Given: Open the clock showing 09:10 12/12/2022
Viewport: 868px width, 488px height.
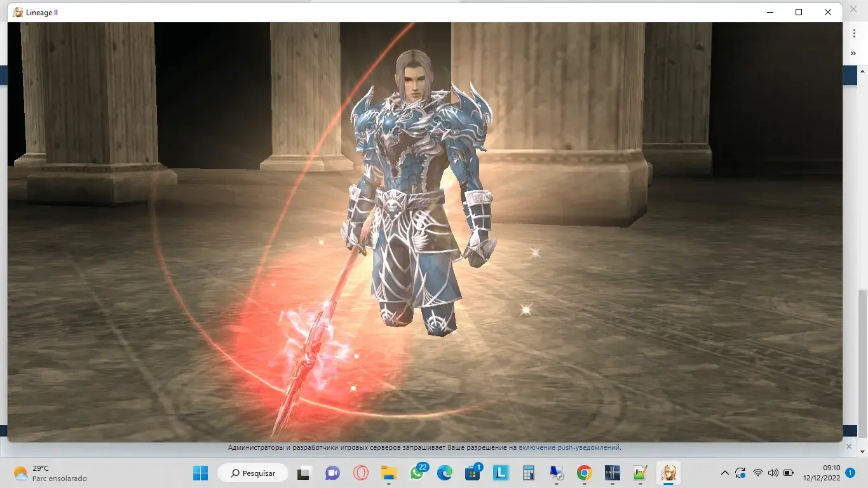Looking at the screenshot, I should pos(820,473).
